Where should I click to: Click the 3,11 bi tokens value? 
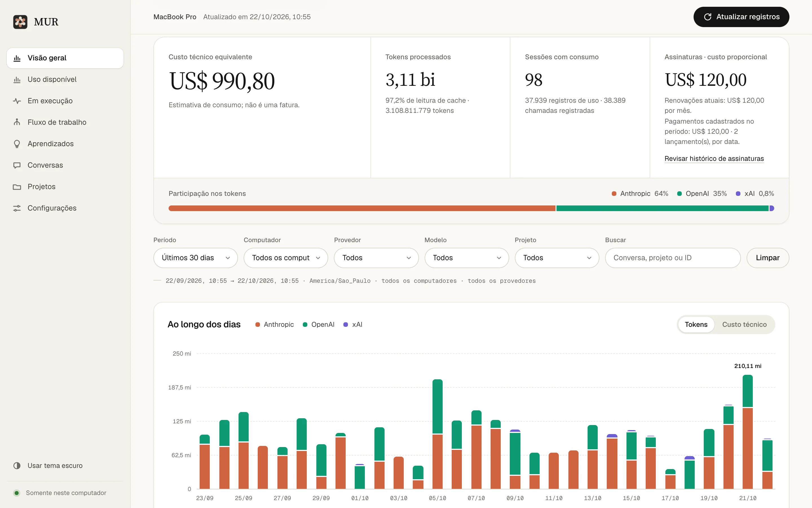point(410,80)
